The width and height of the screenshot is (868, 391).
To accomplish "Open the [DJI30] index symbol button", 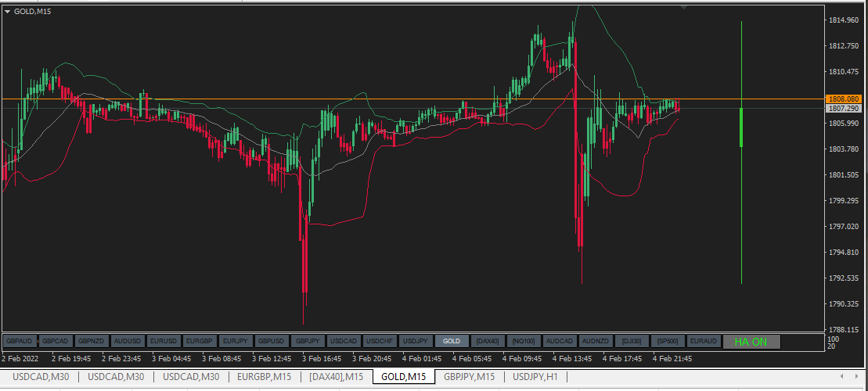I will click(632, 341).
